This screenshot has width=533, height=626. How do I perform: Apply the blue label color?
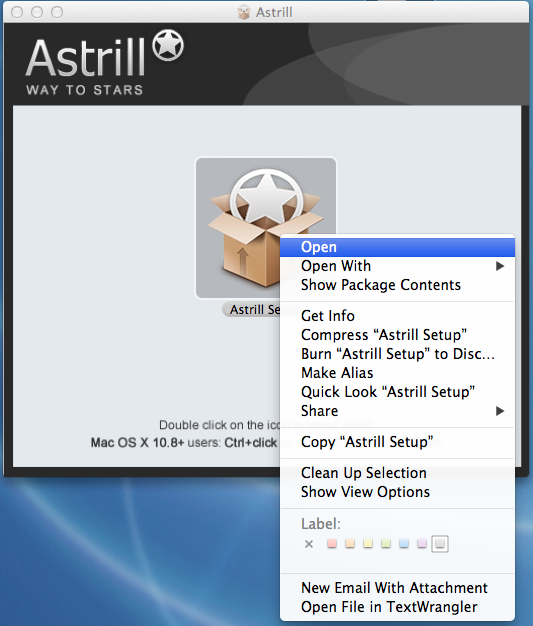404,544
